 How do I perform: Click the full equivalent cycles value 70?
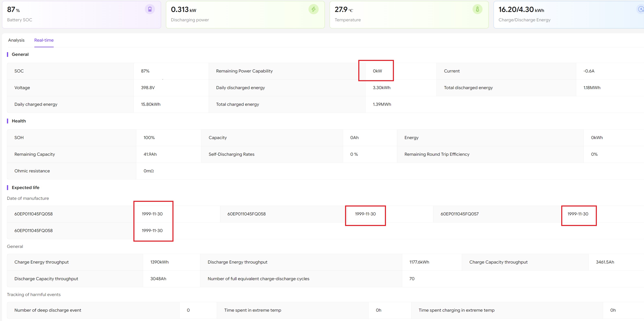412,279
